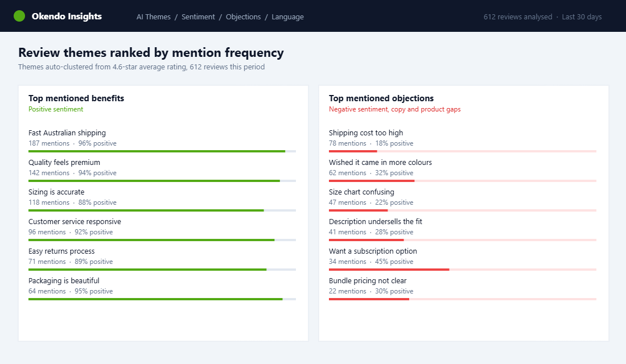
Task: Click 62 mentions · 32% positive stats
Action: tap(371, 173)
